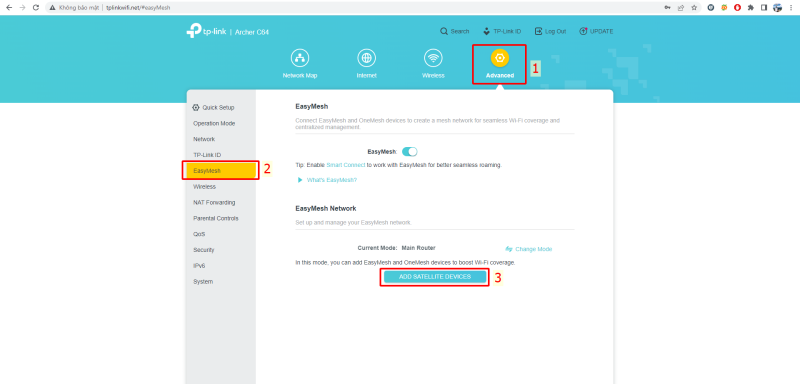800x384 pixels.
Task: Open the Opera red extension icon
Action: (x=737, y=8)
